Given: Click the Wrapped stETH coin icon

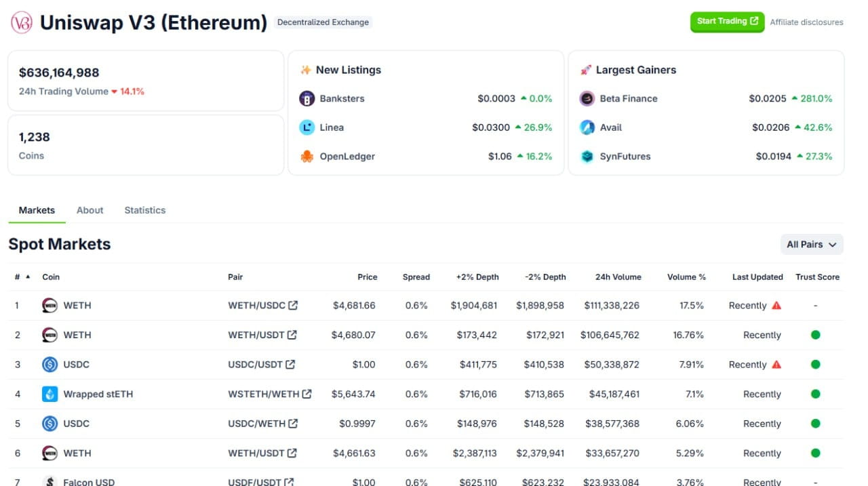Looking at the screenshot, I should click(50, 394).
